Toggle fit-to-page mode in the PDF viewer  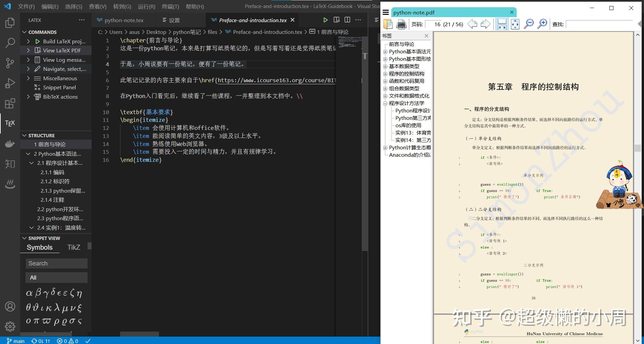coord(515,24)
